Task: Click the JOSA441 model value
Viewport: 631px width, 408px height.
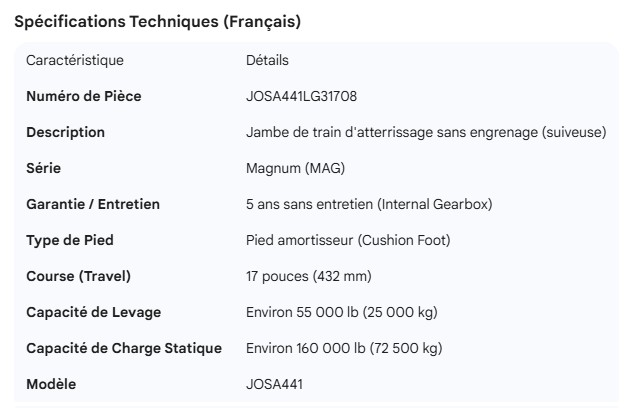Action: [x=274, y=384]
